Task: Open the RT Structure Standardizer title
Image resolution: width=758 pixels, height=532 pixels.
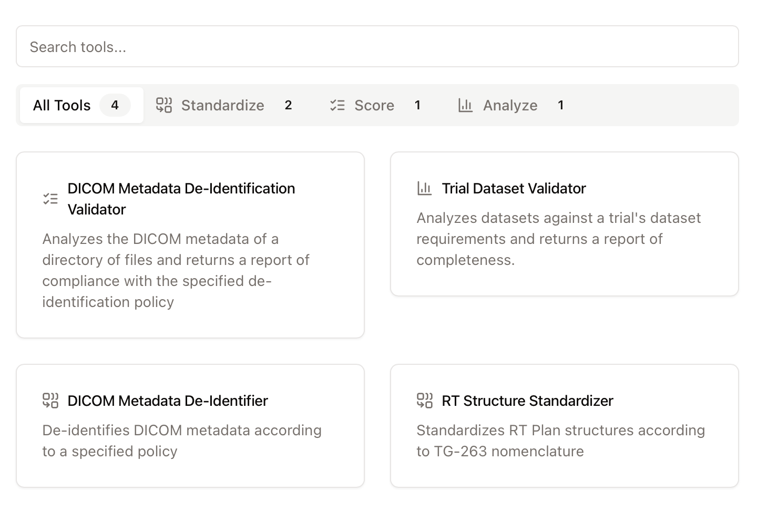Action: [x=527, y=401]
